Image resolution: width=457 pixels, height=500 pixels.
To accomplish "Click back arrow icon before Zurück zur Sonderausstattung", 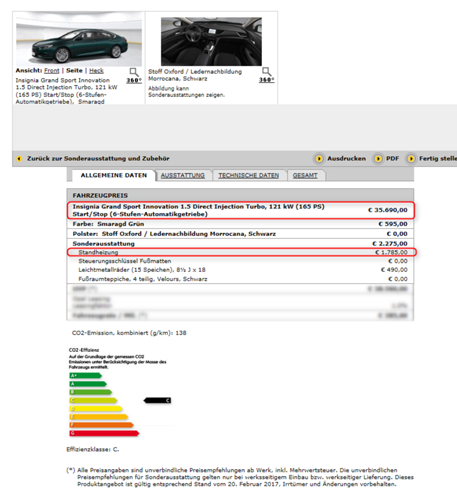I will (x=19, y=159).
